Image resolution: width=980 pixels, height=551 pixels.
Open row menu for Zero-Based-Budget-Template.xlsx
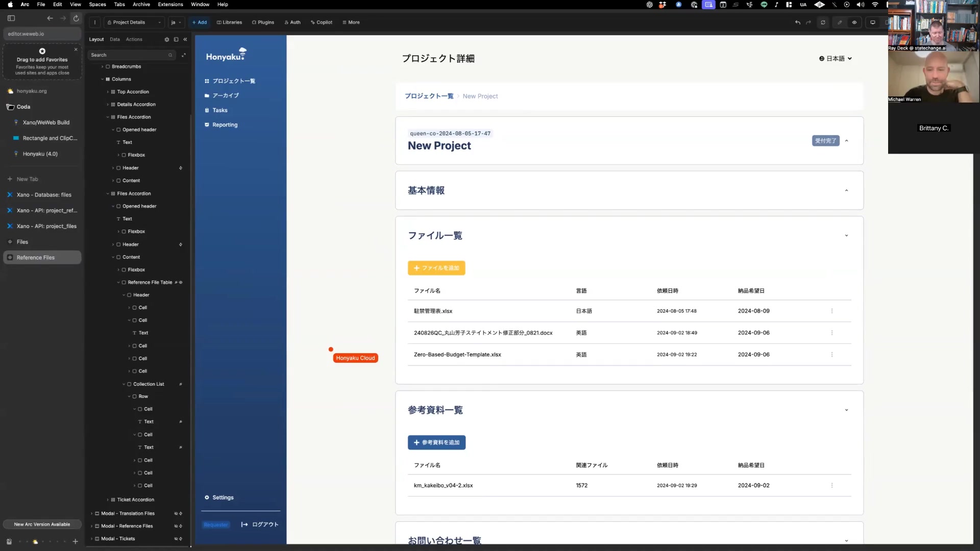pyautogui.click(x=831, y=355)
